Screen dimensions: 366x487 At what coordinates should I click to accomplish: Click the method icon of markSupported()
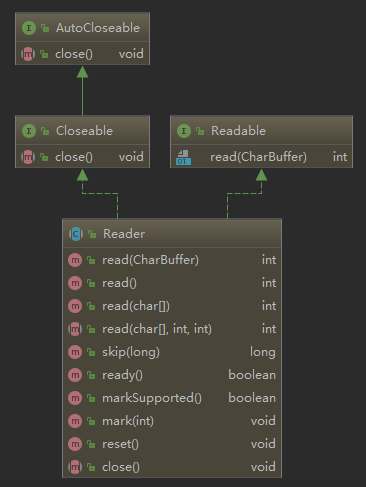tap(75, 398)
